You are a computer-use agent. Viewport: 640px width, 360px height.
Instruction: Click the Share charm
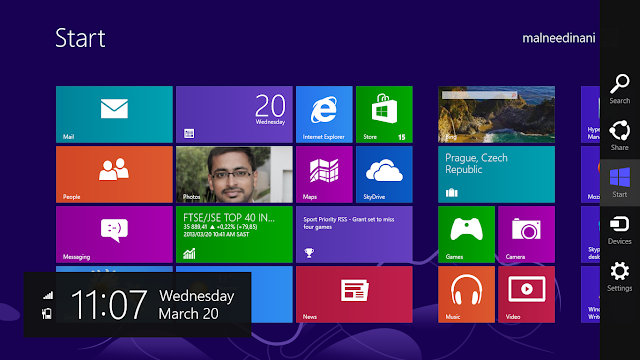click(620, 136)
